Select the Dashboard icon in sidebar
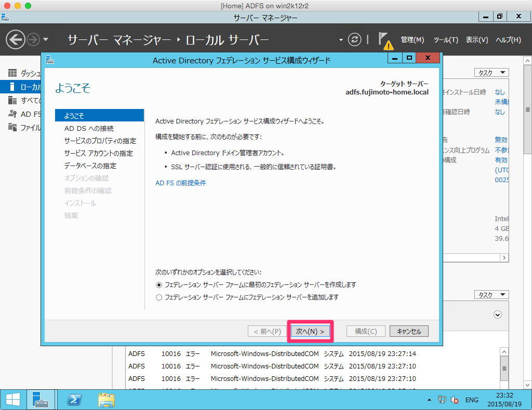 (x=12, y=73)
